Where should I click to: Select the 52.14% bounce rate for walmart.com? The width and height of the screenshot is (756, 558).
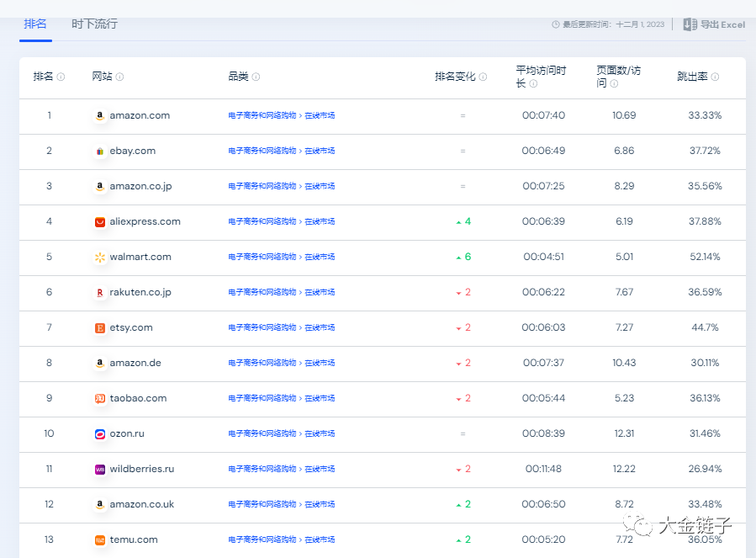pyautogui.click(x=705, y=257)
